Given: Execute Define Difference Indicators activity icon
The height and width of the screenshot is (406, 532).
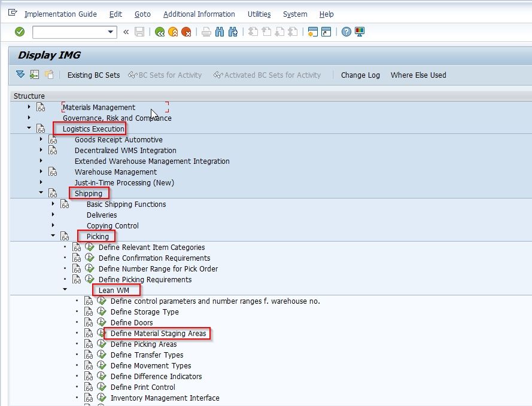Looking at the screenshot, I should click(102, 376).
